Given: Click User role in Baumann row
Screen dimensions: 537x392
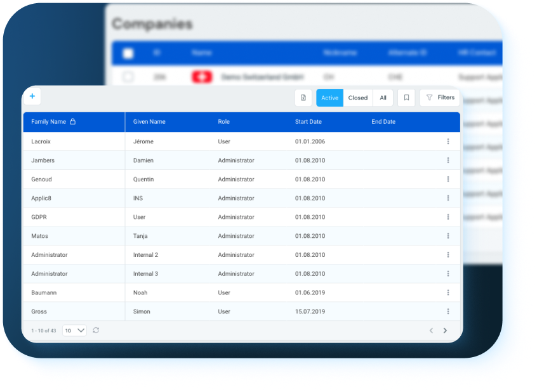Looking at the screenshot, I should (224, 292).
